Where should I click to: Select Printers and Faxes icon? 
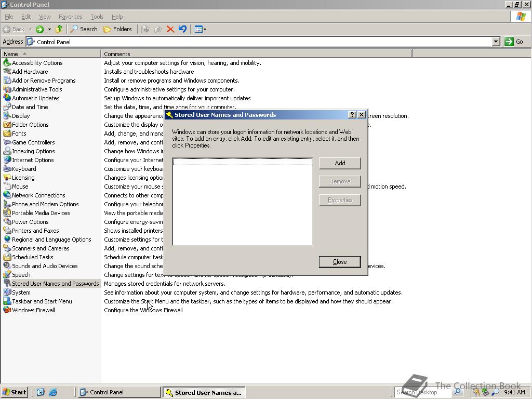7,230
